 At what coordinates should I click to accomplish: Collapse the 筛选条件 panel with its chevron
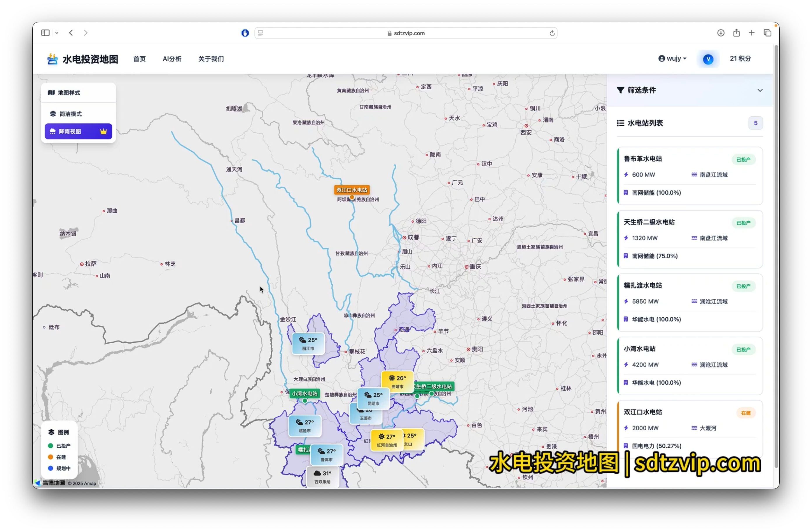coord(760,90)
